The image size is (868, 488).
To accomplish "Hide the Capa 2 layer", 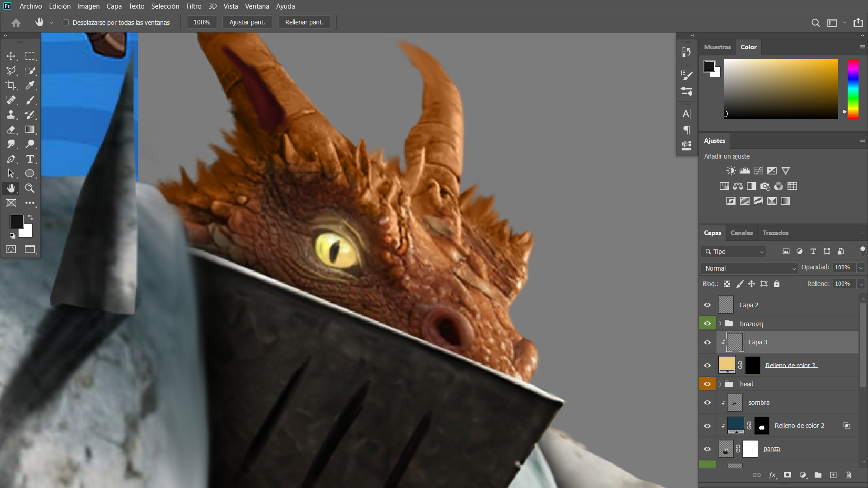I will (x=708, y=305).
